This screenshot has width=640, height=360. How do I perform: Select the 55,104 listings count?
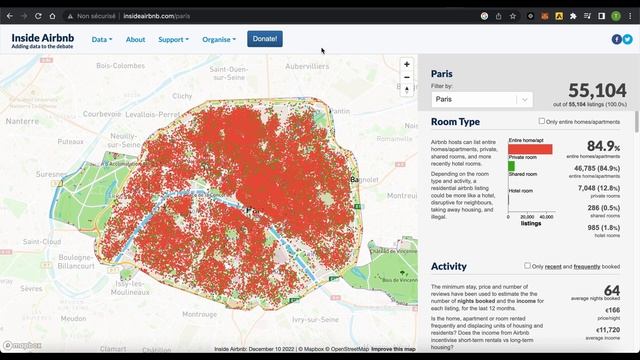coord(597,90)
